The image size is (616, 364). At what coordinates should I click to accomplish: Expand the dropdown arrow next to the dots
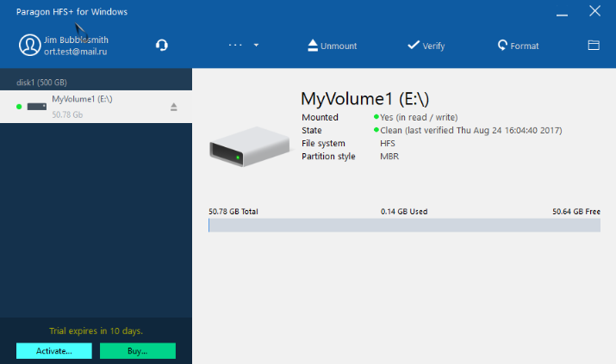(x=256, y=45)
